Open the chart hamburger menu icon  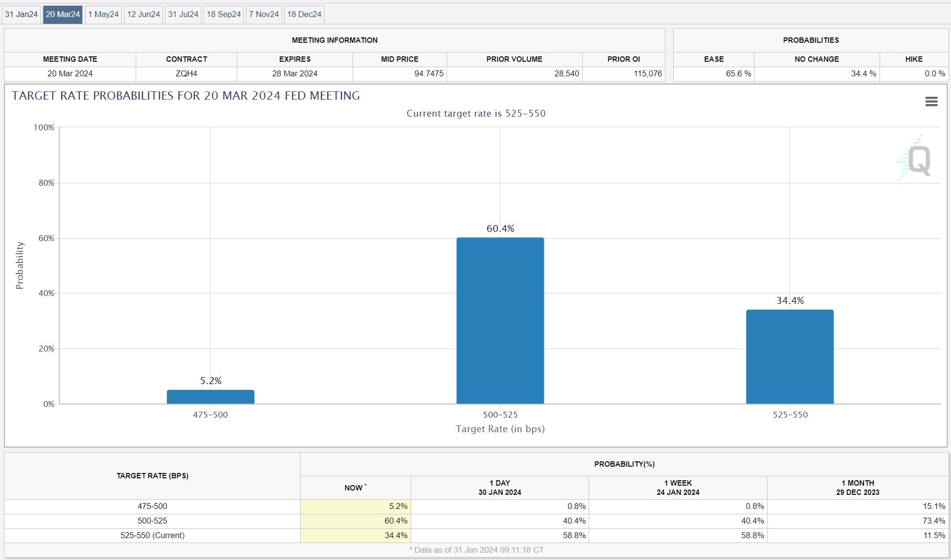(931, 101)
